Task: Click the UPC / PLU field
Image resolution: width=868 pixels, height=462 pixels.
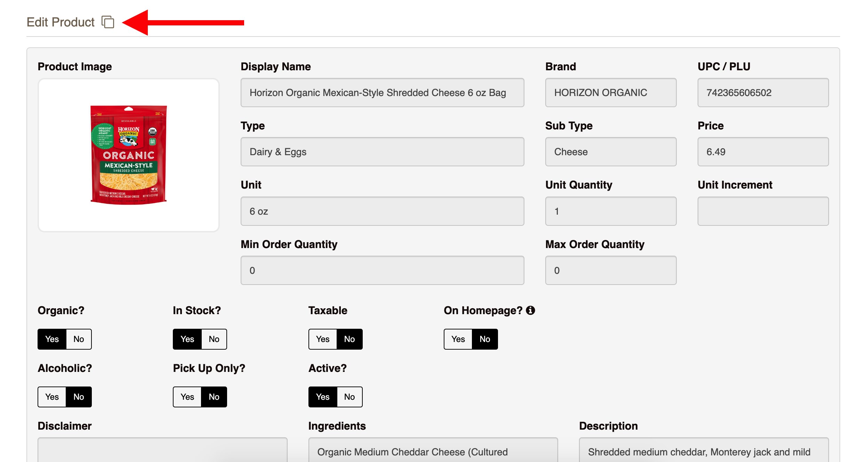Action: tap(763, 93)
